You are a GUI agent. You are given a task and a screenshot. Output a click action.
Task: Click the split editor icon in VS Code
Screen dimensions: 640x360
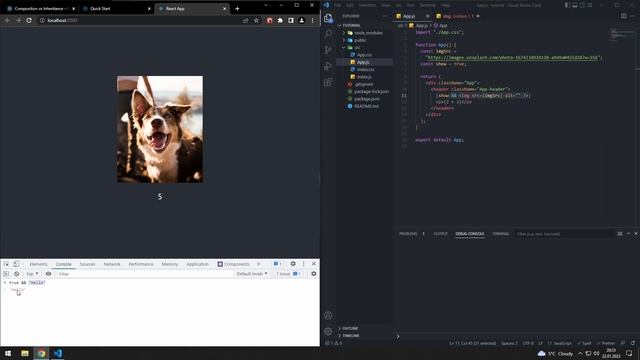click(x=624, y=16)
